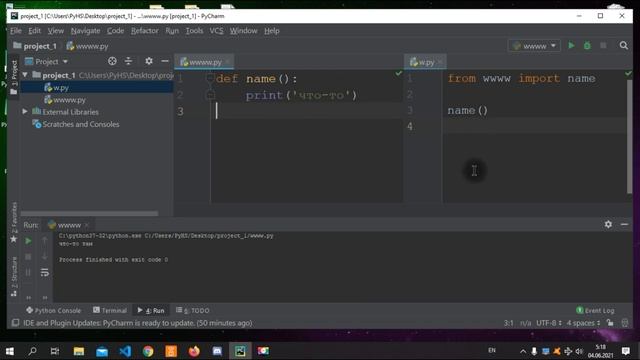Open Search Everywhere magnifier icon
The width and height of the screenshot is (640, 360).
(624, 46)
